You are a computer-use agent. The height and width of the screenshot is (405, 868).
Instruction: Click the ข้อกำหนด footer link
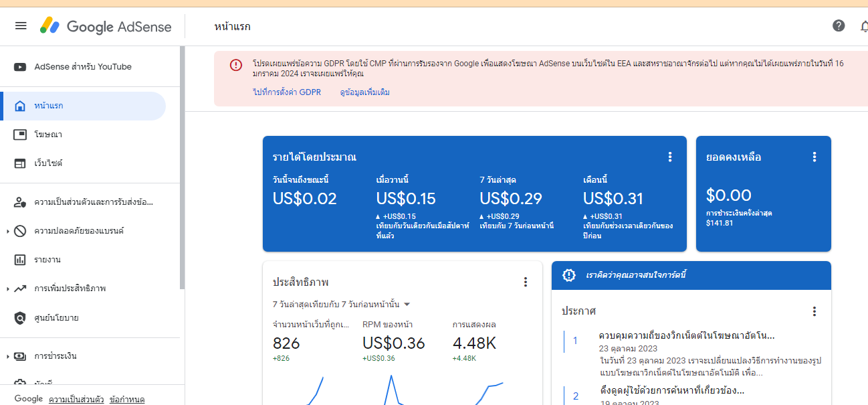pyautogui.click(x=127, y=400)
